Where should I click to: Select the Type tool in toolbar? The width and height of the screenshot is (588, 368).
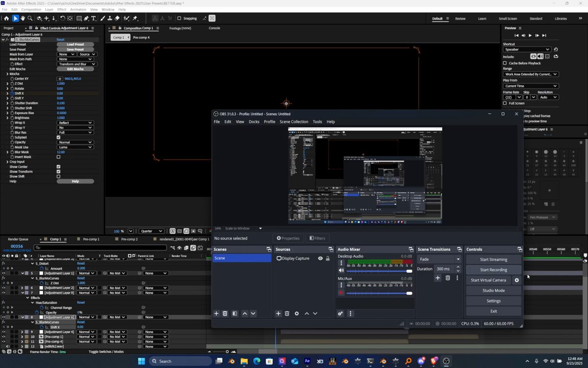click(x=93, y=18)
